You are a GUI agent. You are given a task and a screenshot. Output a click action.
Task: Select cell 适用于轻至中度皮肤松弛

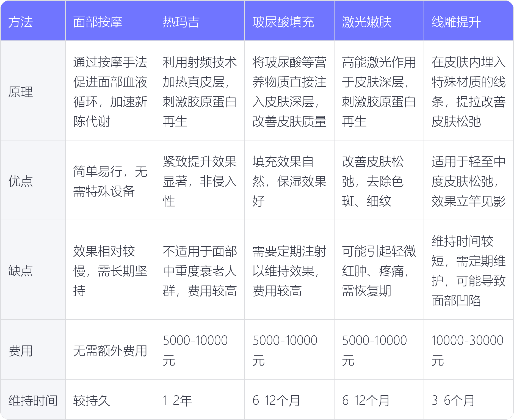469,180
